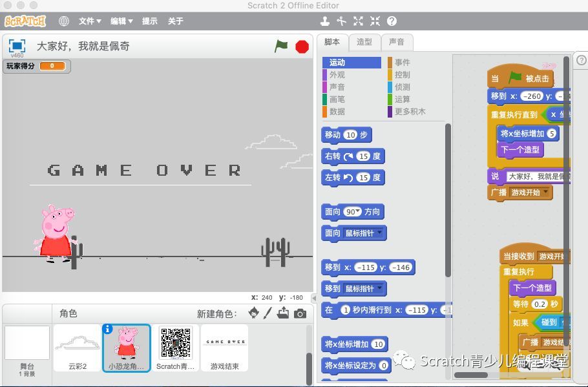The image size is (588, 387).
Task: Select the Delete scissors tool
Action: coord(341,21)
